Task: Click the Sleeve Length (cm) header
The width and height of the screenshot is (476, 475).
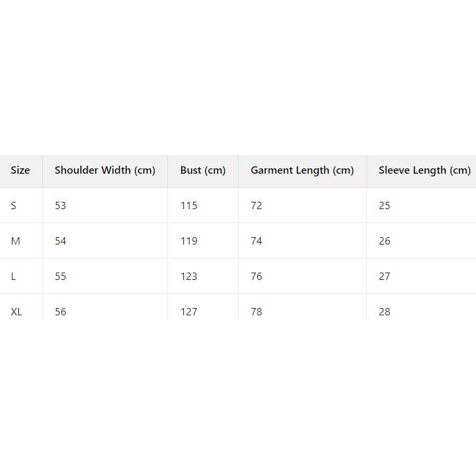Action: click(x=425, y=170)
